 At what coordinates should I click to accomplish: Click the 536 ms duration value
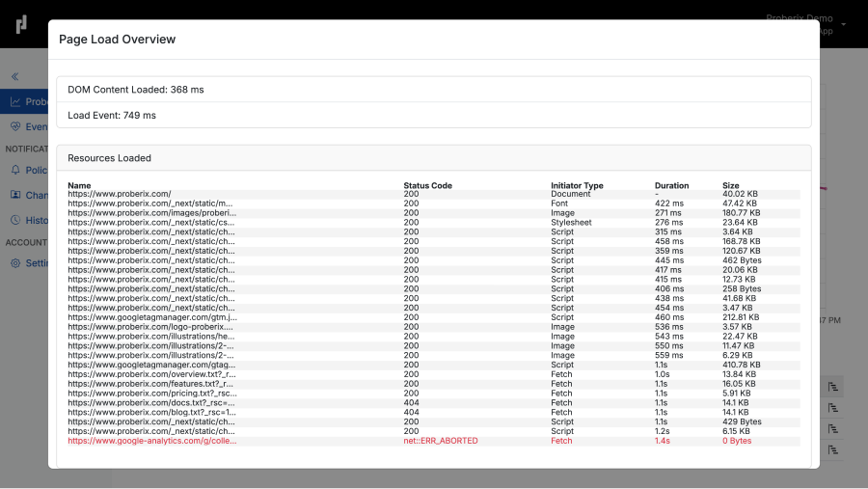(669, 327)
